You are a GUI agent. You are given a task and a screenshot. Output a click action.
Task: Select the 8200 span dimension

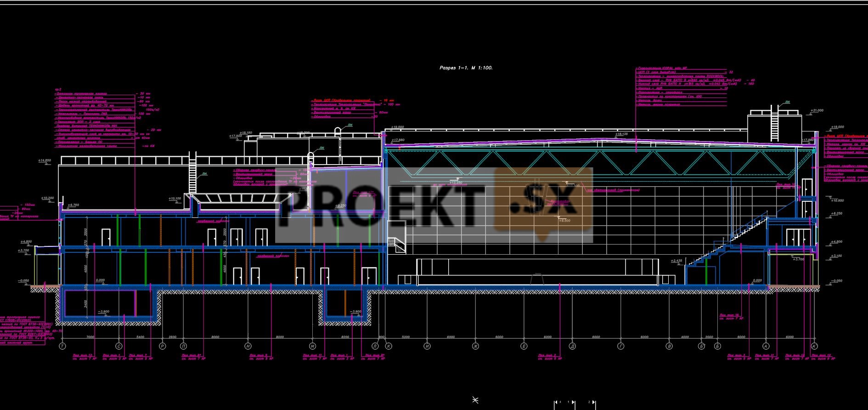[x=344, y=337]
